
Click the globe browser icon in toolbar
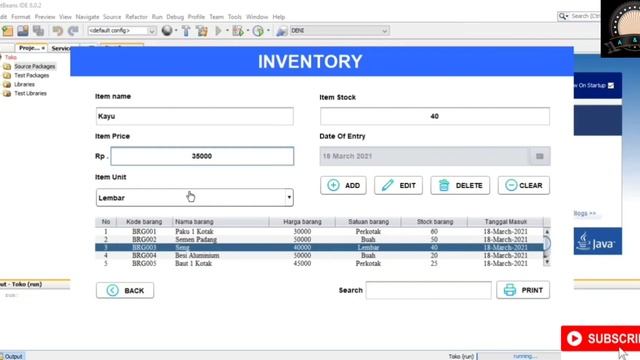pos(167,31)
